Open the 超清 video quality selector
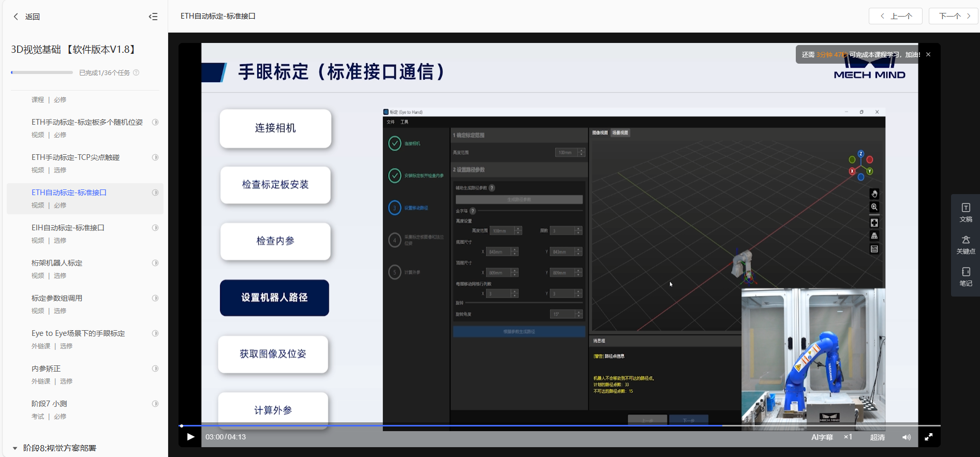The width and height of the screenshot is (980, 457). pyautogui.click(x=877, y=437)
